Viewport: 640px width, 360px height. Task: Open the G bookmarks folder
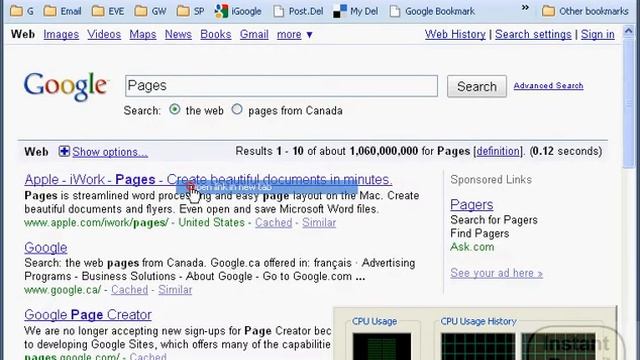22,11
